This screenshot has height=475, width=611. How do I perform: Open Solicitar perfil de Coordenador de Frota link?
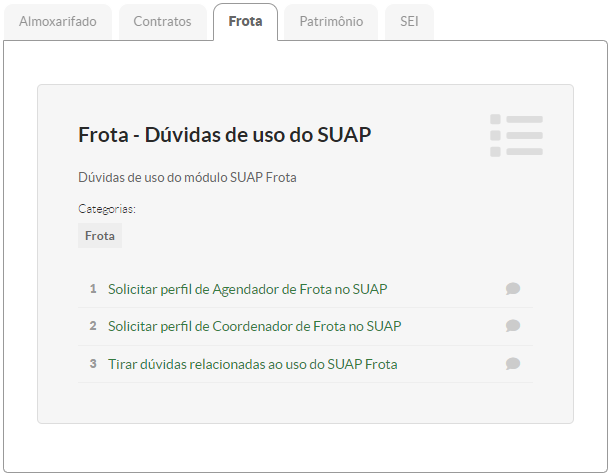(254, 326)
